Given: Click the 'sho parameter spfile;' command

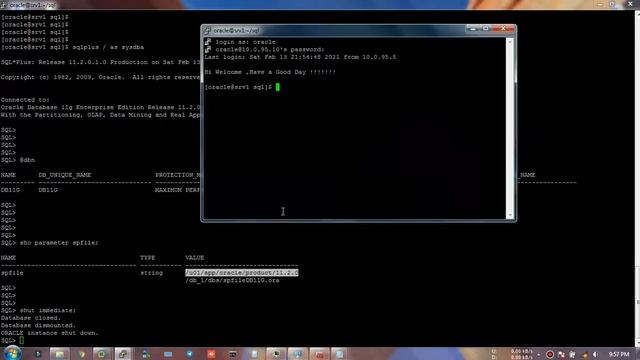Looking at the screenshot, I should [59, 242].
